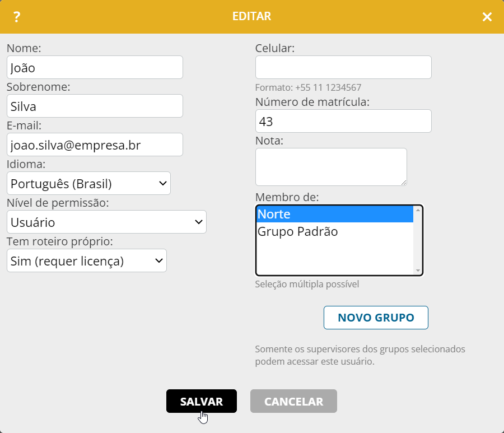Close the Editar dialog with X
This screenshot has height=433, width=504.
(x=487, y=17)
